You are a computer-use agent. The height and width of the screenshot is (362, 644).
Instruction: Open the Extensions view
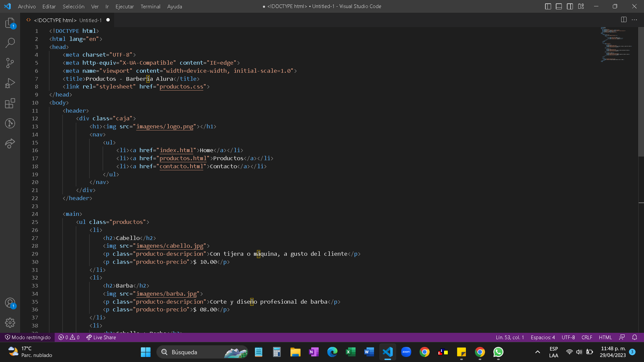click(10, 103)
